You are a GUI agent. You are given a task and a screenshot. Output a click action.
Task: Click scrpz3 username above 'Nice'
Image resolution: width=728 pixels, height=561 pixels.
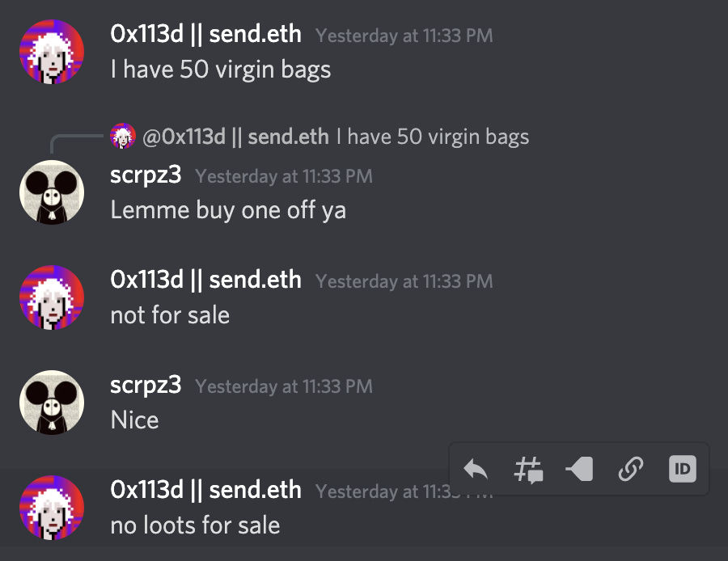(x=146, y=386)
